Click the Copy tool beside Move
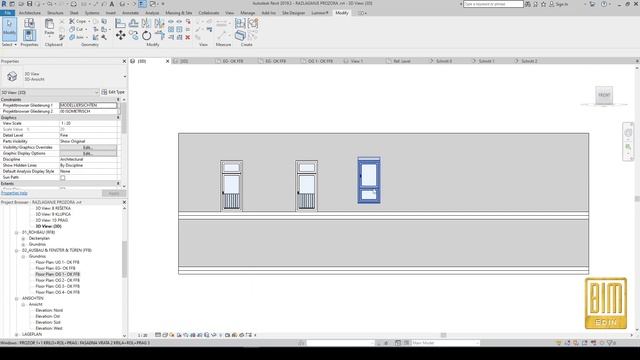 pyautogui.click(x=133, y=36)
